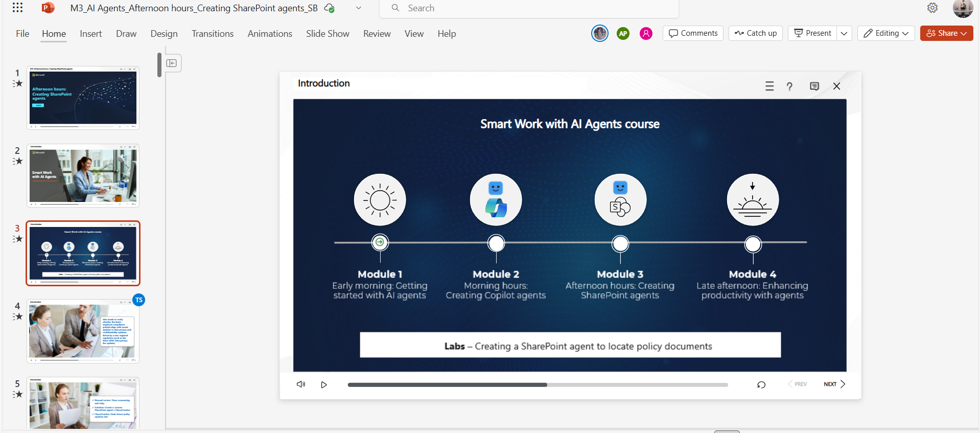Image resolution: width=980 pixels, height=433 pixels.
Task: Open the Help tab
Action: 447,34
